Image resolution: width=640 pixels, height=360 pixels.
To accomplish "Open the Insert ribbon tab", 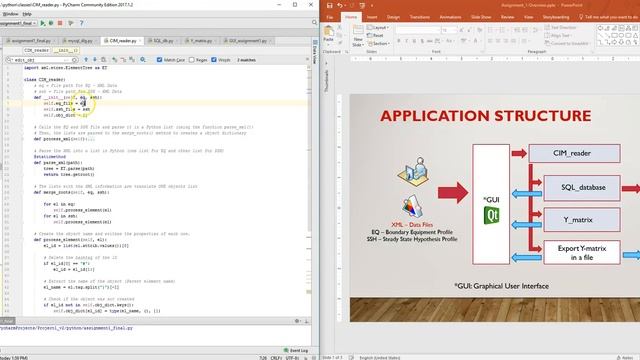I will [x=372, y=17].
